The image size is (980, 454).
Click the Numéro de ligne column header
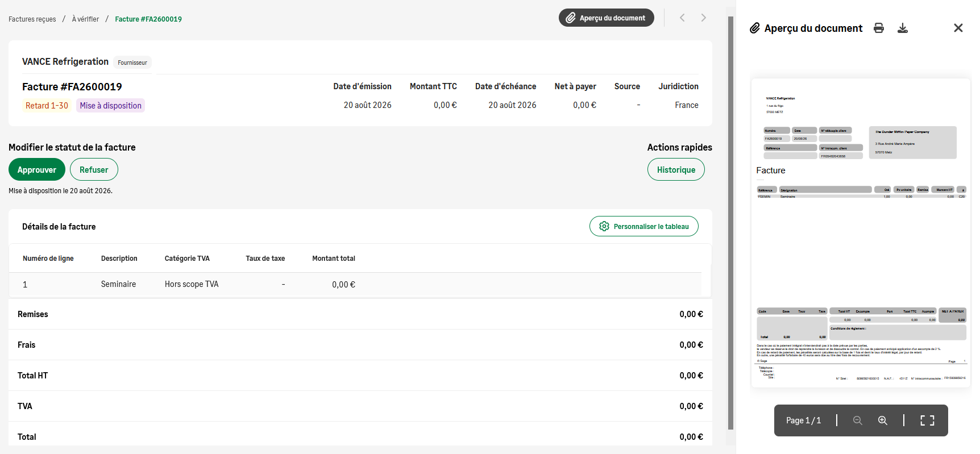[x=48, y=259]
